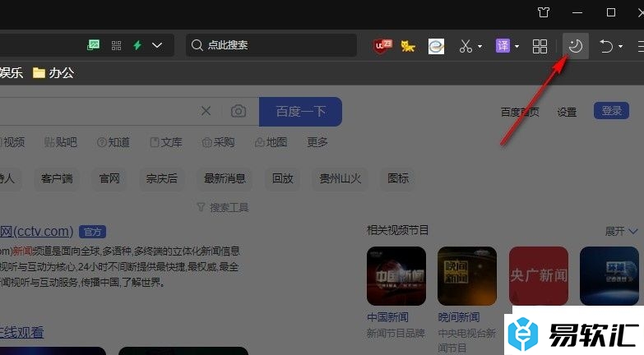Select the 贵州山火 suggestion chip
The image size is (644, 355).
(x=340, y=178)
